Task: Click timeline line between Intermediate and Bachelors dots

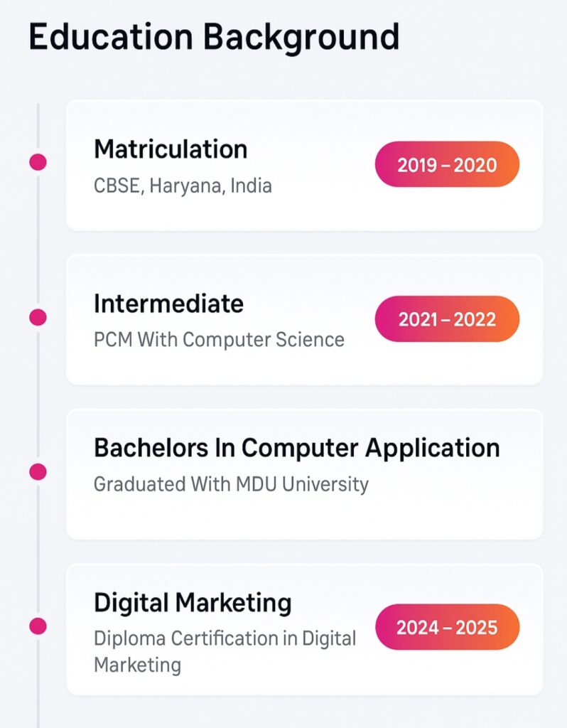Action: pyautogui.click(x=38, y=395)
